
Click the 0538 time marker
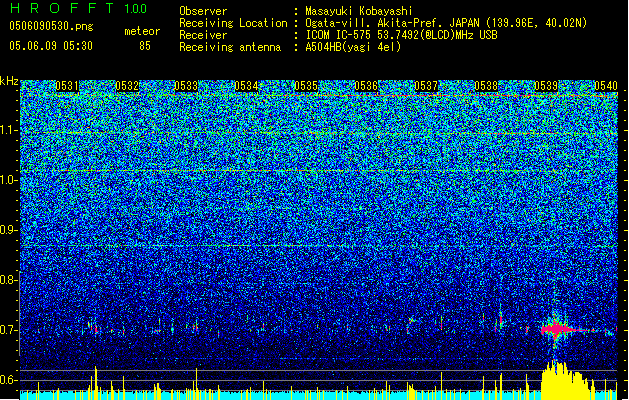[486, 86]
